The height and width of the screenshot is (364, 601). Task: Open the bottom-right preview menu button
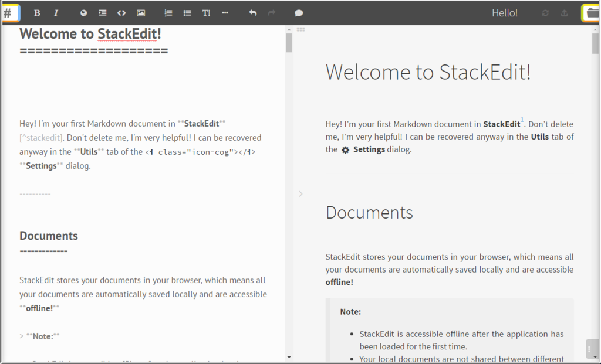tap(592, 349)
